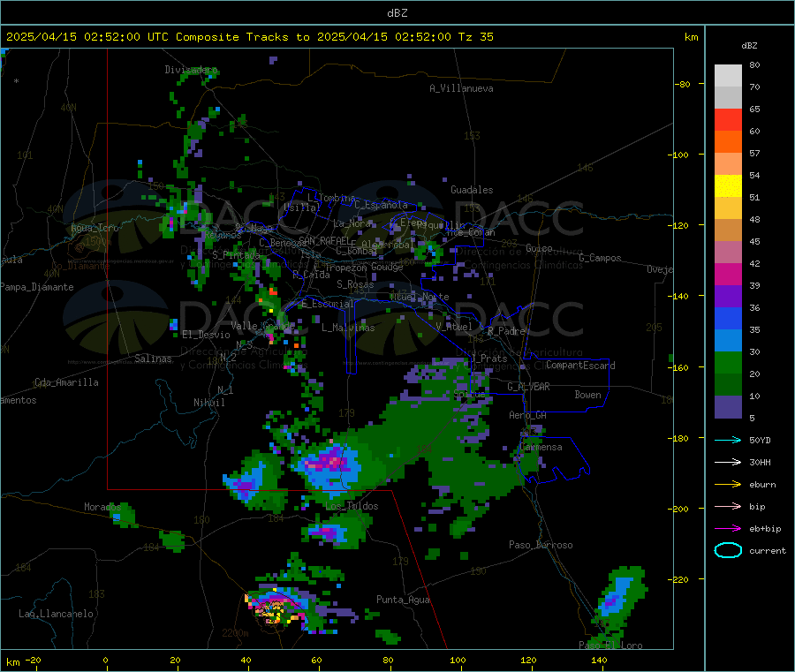The width and height of the screenshot is (795, 672).
Task: Click the 'Bowen' map label
Action: [x=587, y=395]
